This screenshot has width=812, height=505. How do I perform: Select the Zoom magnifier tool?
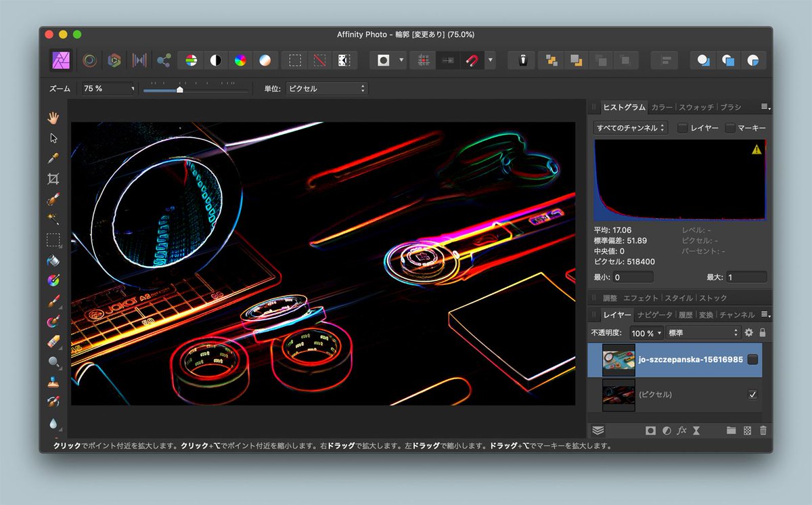tap(53, 361)
